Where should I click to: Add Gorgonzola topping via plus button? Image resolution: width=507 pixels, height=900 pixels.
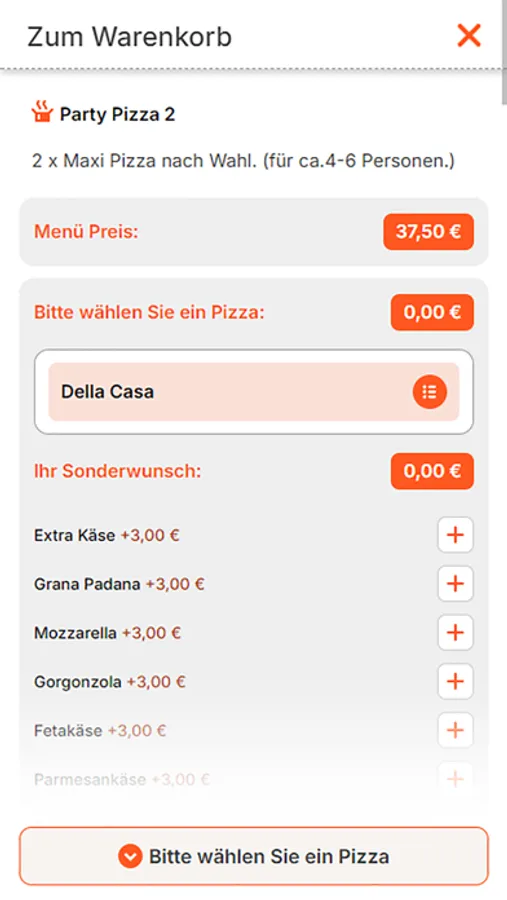[x=455, y=681]
